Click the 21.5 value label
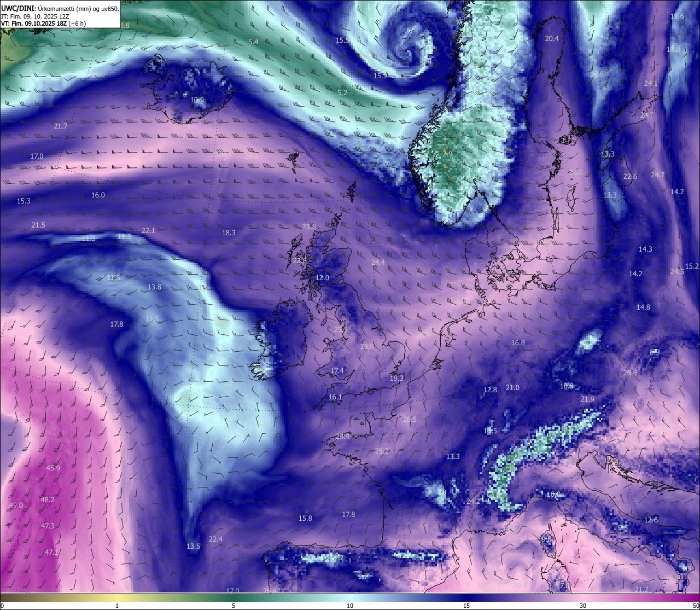The height and width of the screenshot is (610, 700). click(x=38, y=225)
